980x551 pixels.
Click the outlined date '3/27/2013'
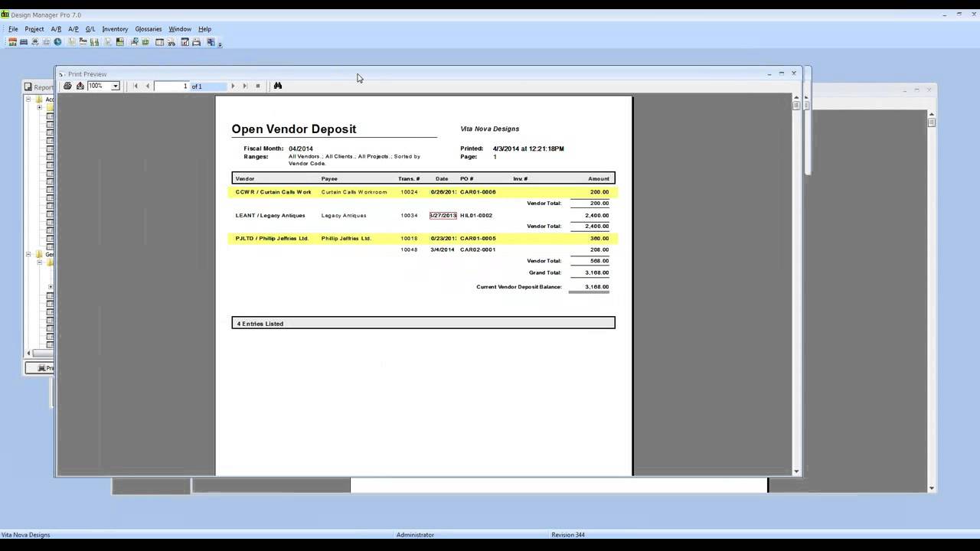click(443, 215)
